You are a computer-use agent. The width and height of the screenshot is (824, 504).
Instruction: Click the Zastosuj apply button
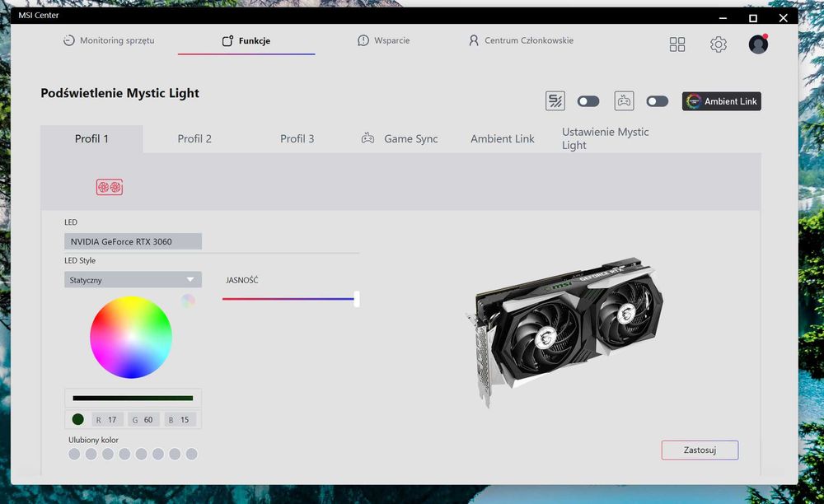coord(700,450)
